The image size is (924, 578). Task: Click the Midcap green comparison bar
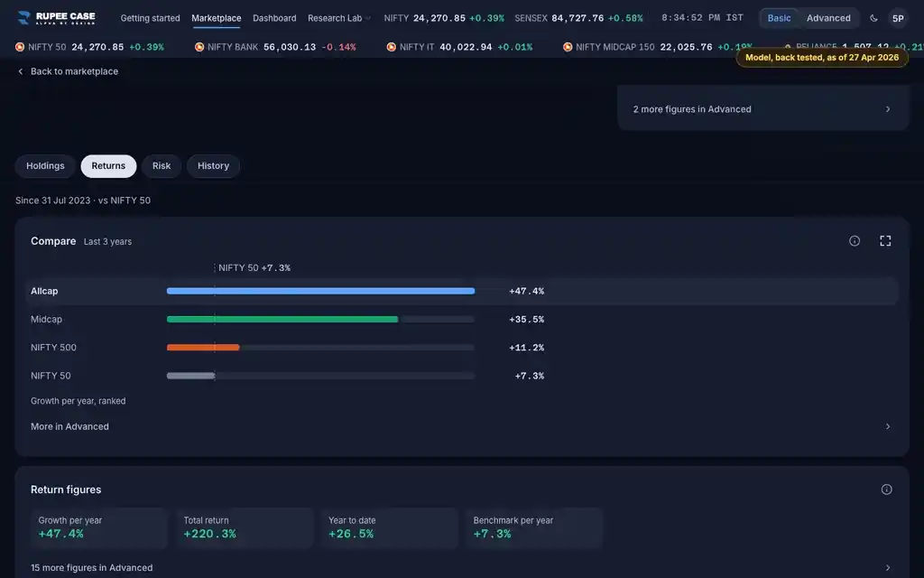(282, 319)
